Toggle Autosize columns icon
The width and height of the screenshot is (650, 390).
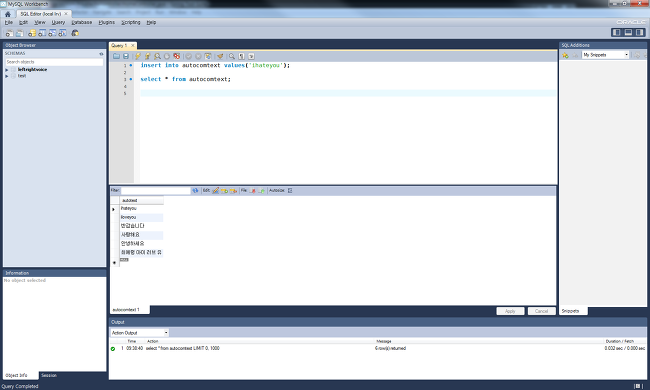[x=290, y=191]
